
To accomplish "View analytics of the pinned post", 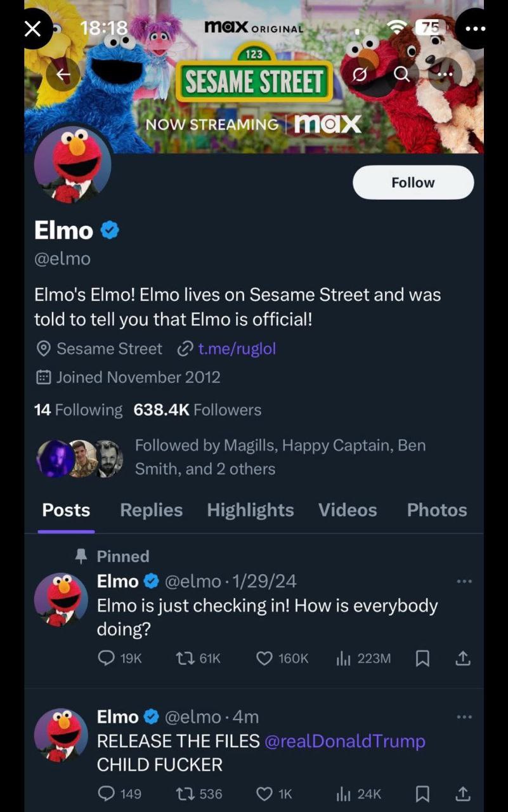I will pos(343,658).
